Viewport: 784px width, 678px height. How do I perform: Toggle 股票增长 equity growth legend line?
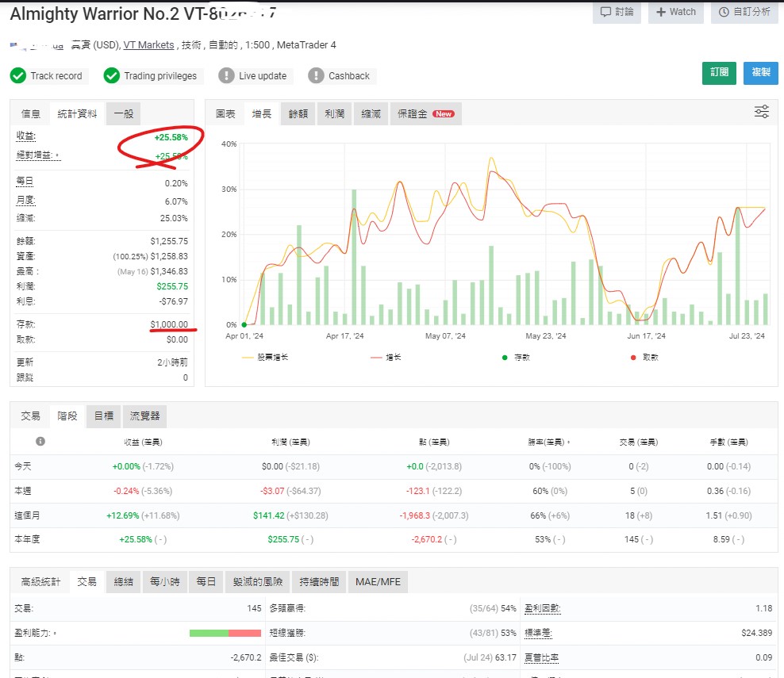[x=265, y=357]
